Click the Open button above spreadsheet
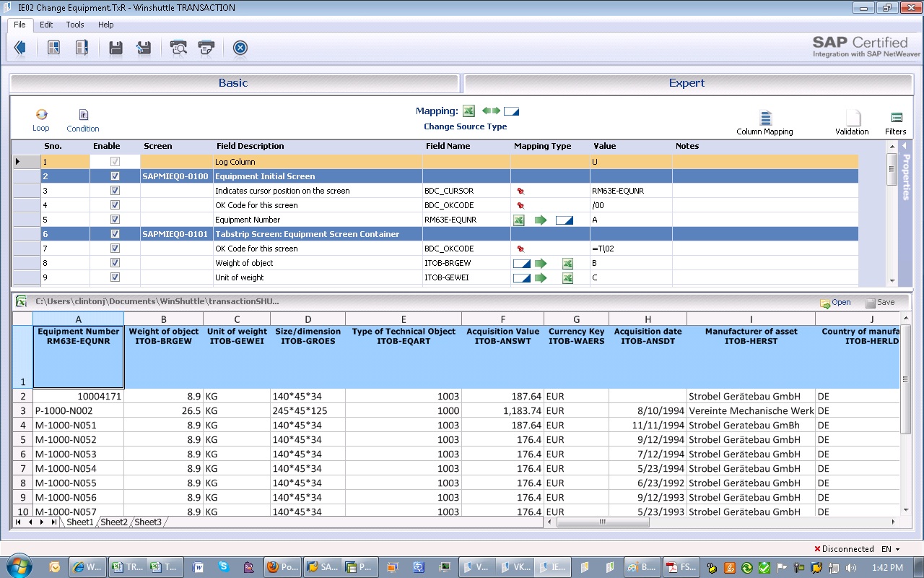The width and height of the screenshot is (924, 578). point(835,303)
